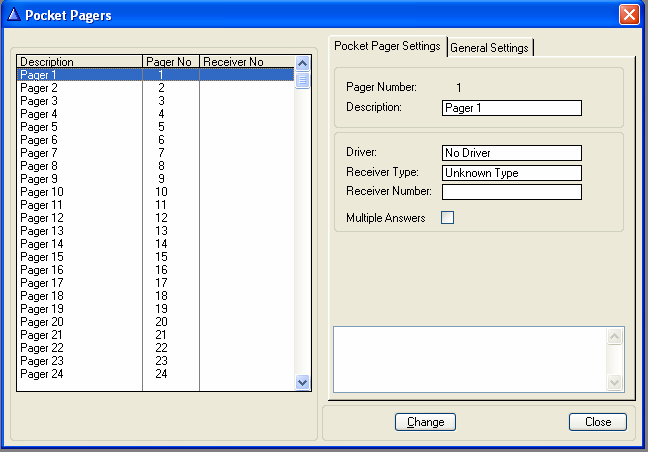Sort by Pager No column header

[171, 62]
